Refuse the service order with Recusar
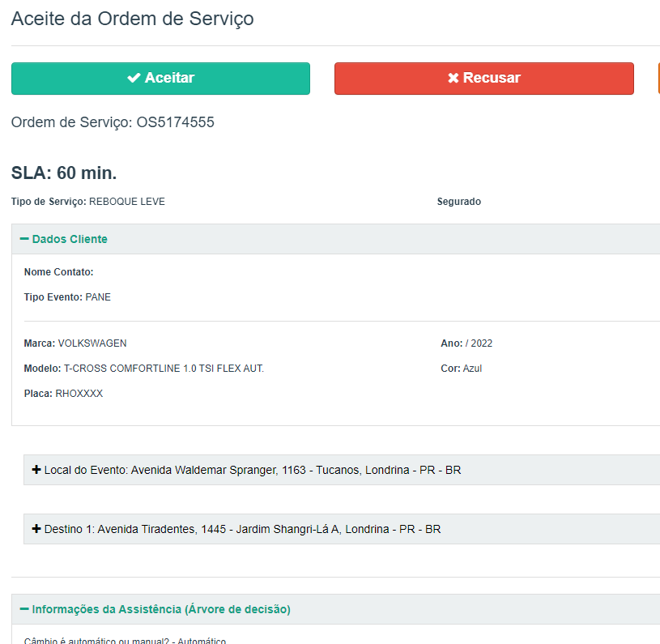 pos(484,79)
